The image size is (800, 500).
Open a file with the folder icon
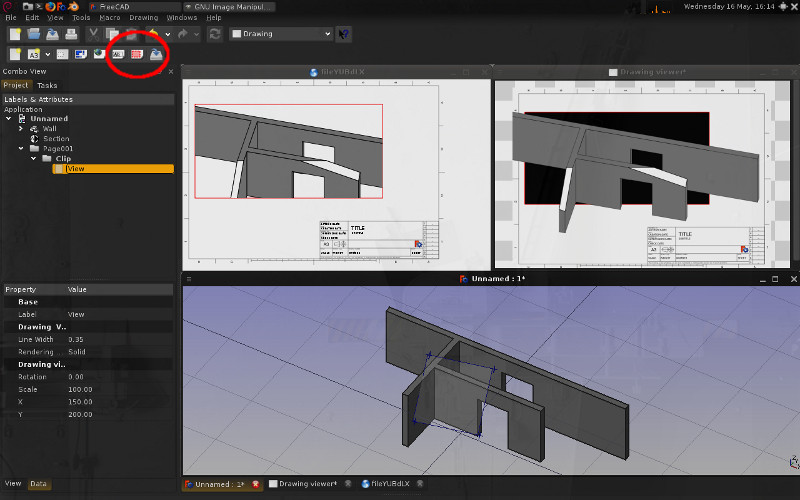(34, 34)
